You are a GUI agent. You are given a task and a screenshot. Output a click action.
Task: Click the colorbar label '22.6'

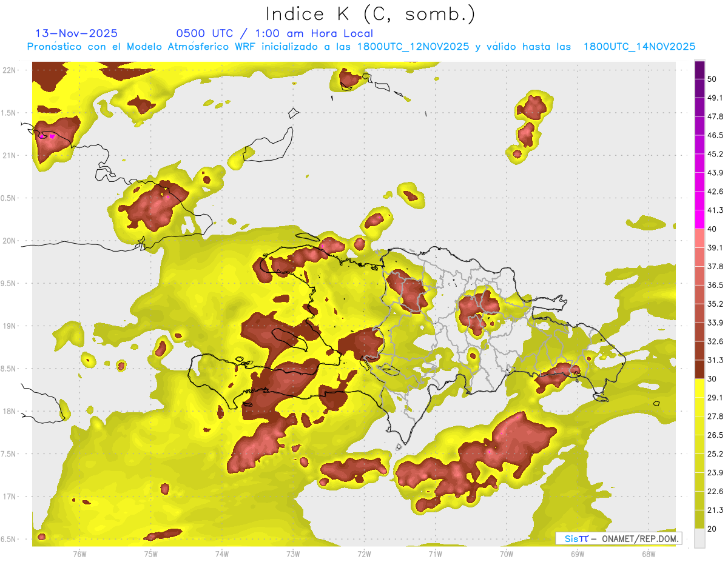point(715,492)
